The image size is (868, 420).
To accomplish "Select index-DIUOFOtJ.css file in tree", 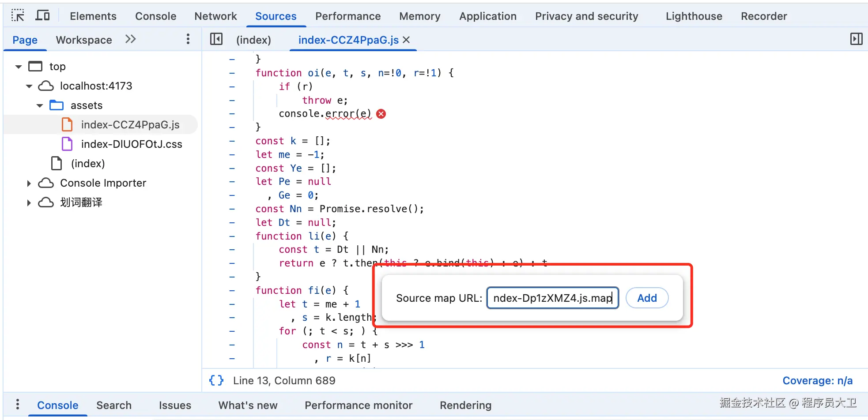I will click(x=131, y=144).
